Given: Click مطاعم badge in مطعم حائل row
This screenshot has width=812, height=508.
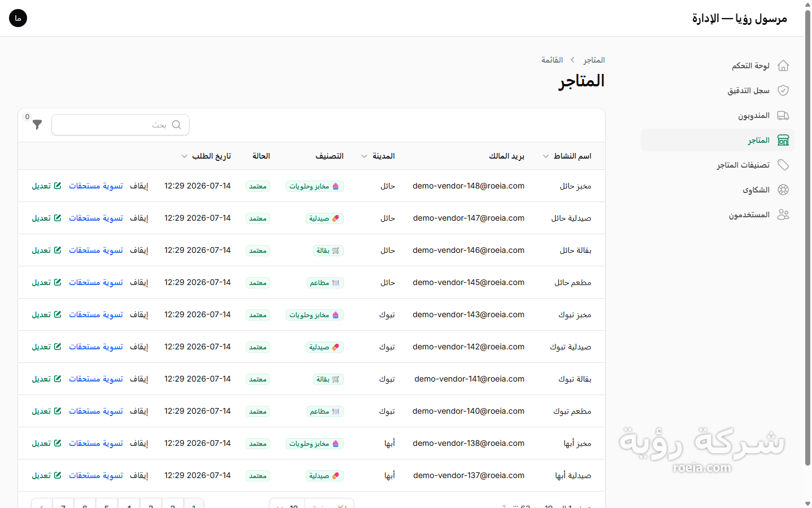Looking at the screenshot, I should tap(325, 283).
